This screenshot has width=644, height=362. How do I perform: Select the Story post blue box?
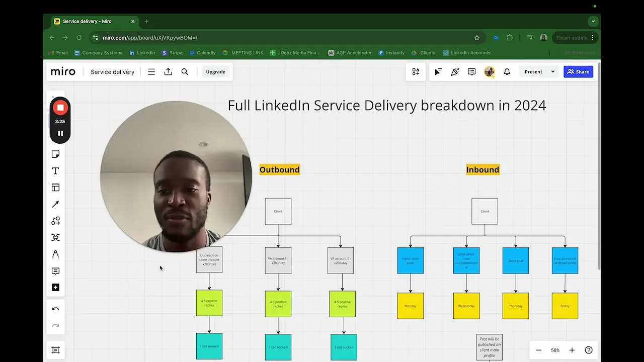tap(516, 260)
